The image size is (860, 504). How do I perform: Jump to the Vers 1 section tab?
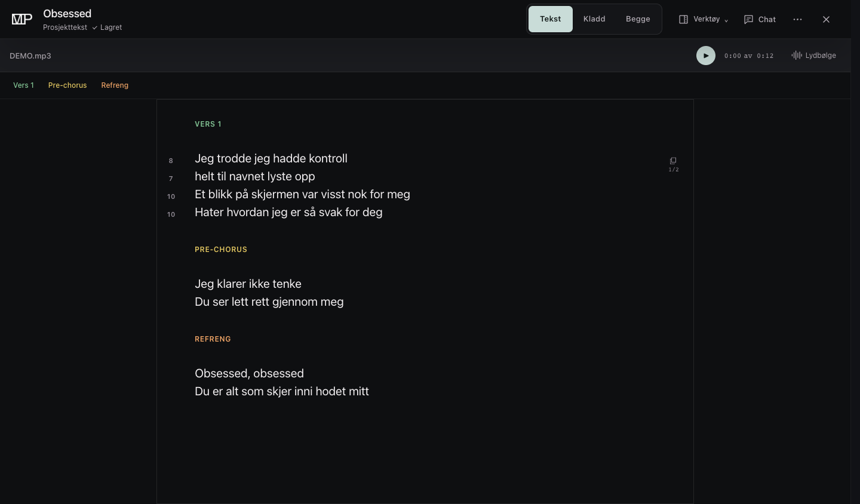coord(23,85)
